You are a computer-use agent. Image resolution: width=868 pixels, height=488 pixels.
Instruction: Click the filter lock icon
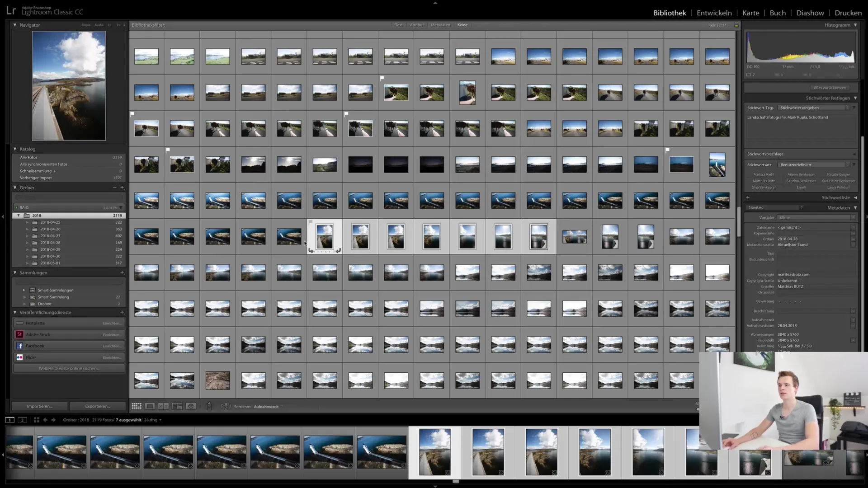[x=736, y=25]
